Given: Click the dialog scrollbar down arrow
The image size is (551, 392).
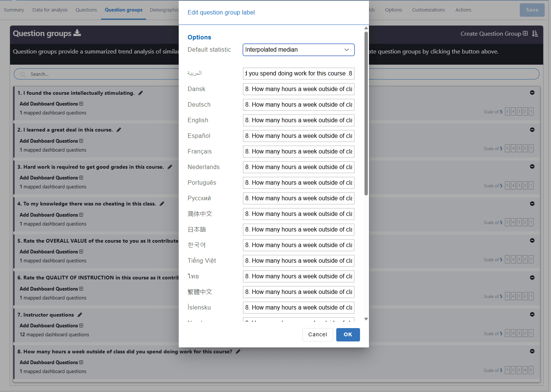Looking at the screenshot, I should tap(366, 319).
